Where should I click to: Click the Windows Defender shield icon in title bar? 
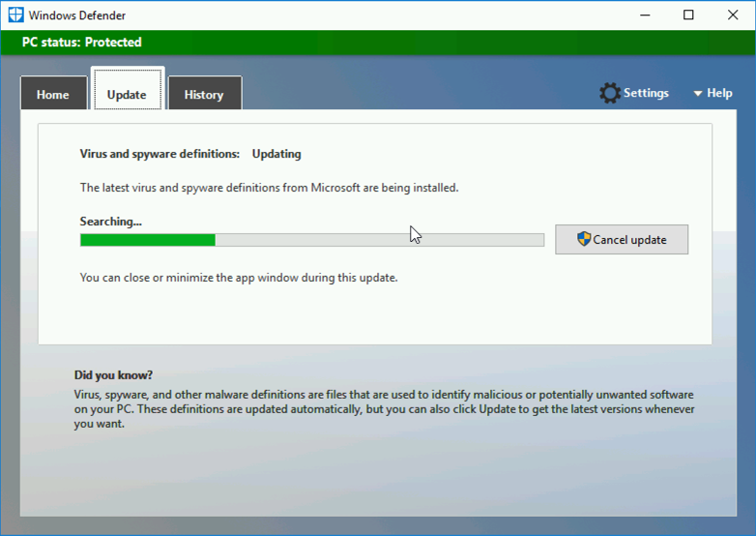[x=15, y=15]
